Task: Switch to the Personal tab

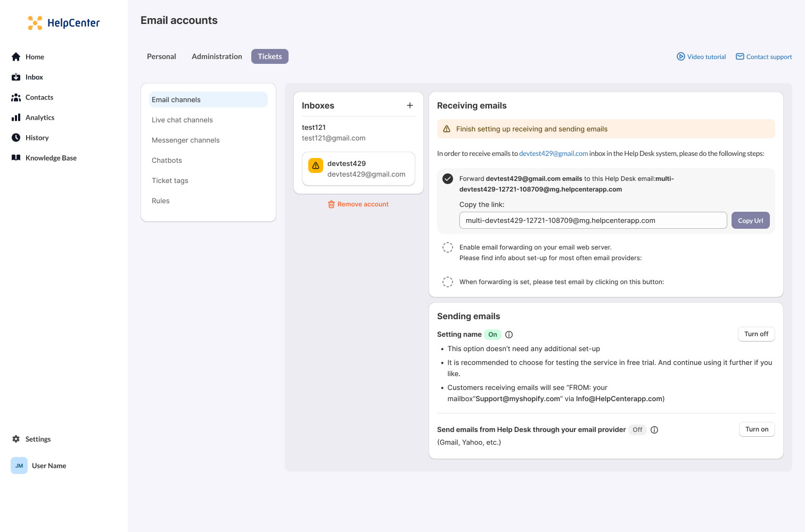Action: [x=161, y=56]
